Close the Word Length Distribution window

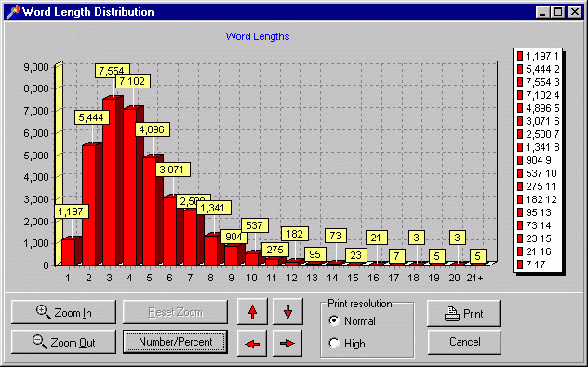tap(574, 12)
